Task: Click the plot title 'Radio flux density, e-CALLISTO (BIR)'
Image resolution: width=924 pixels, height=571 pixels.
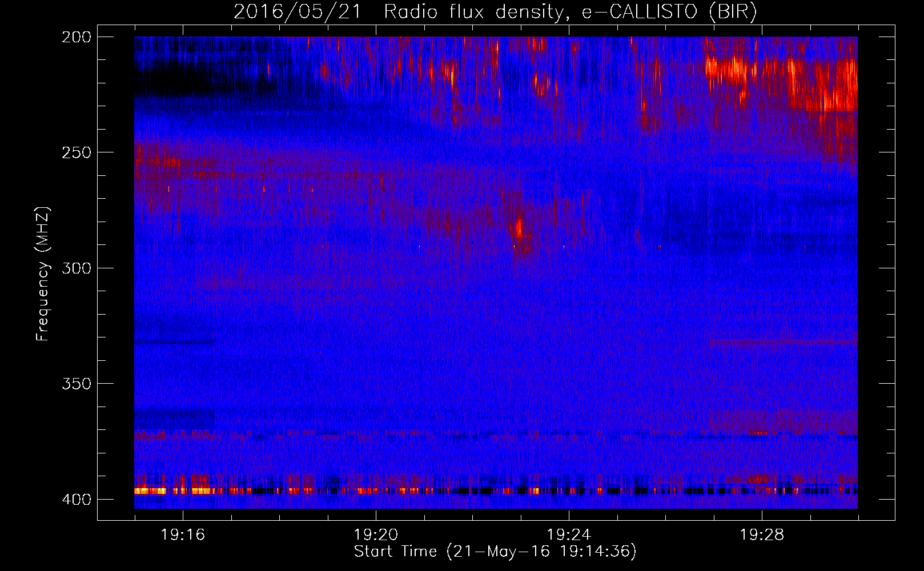Action: pyautogui.click(x=570, y=12)
